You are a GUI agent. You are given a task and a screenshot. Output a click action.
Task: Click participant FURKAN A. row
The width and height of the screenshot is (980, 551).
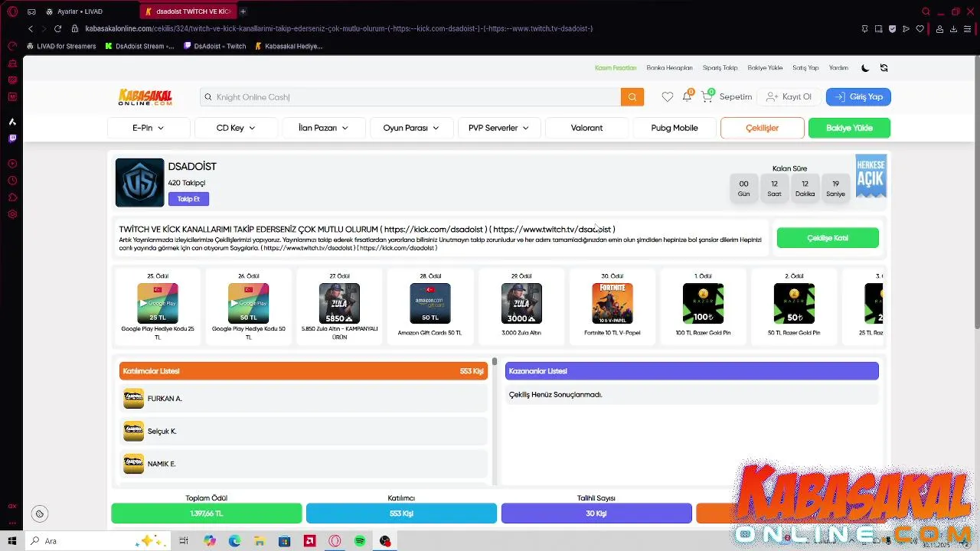[x=303, y=399]
